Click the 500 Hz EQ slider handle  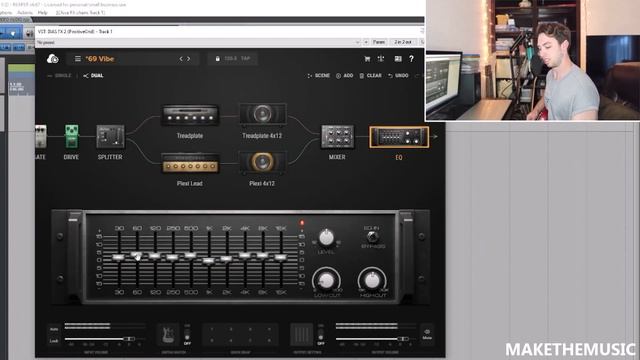pyautogui.click(x=191, y=256)
